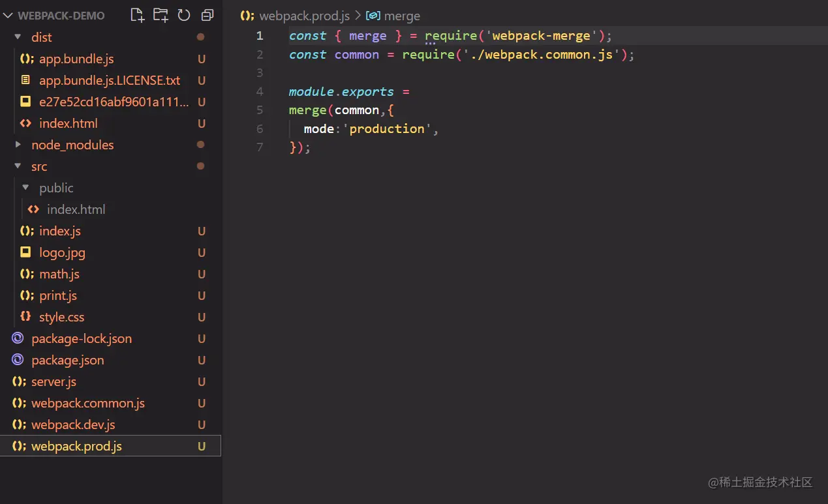Image resolution: width=828 pixels, height=504 pixels.
Task: Click the image icon beside logo.jpg
Action: pos(26,252)
